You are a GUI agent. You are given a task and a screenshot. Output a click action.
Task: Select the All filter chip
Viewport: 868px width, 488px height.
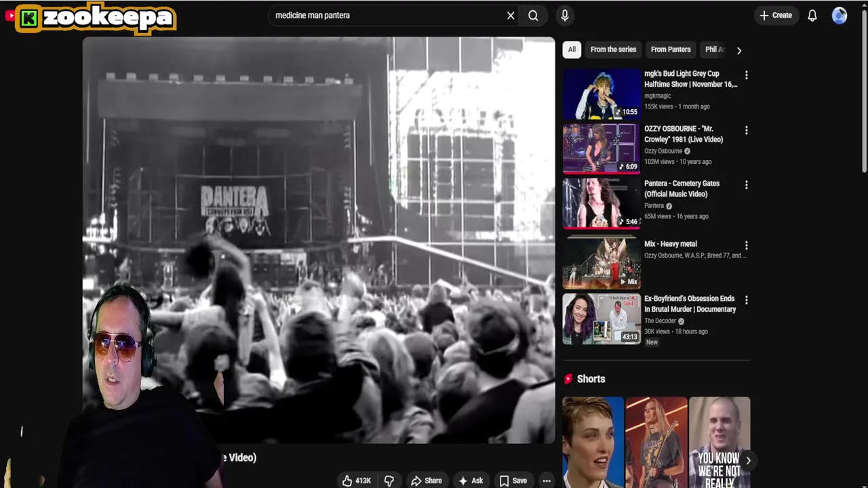[572, 49]
